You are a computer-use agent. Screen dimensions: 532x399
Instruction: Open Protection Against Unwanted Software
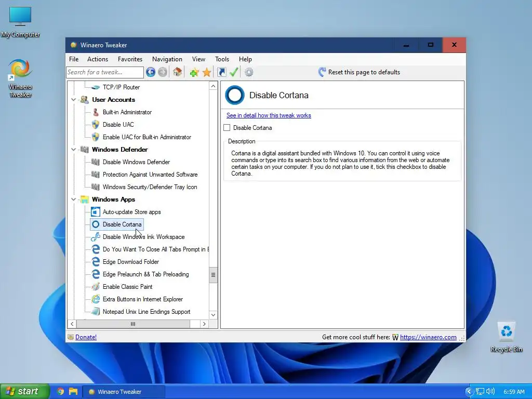[150, 175]
